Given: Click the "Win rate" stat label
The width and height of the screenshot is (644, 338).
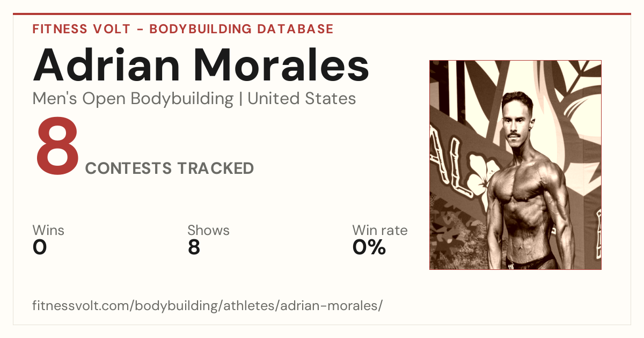Looking at the screenshot, I should point(380,231).
